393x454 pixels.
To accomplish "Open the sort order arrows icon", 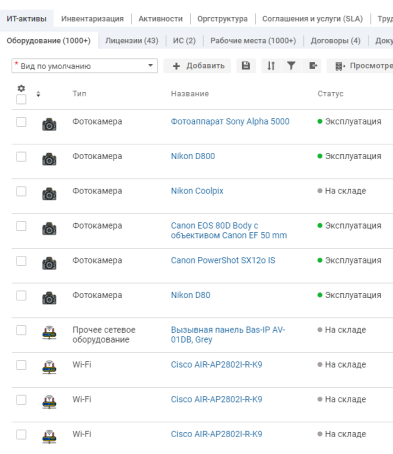I will 271,66.
